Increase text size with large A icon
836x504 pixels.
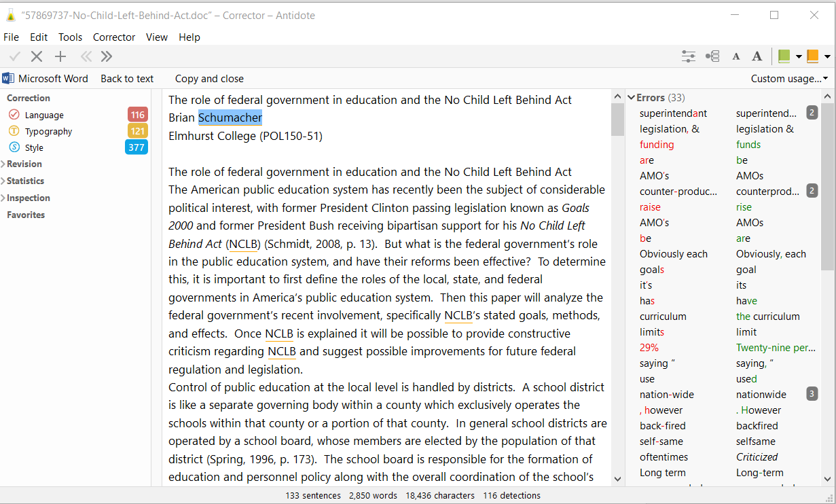(757, 56)
